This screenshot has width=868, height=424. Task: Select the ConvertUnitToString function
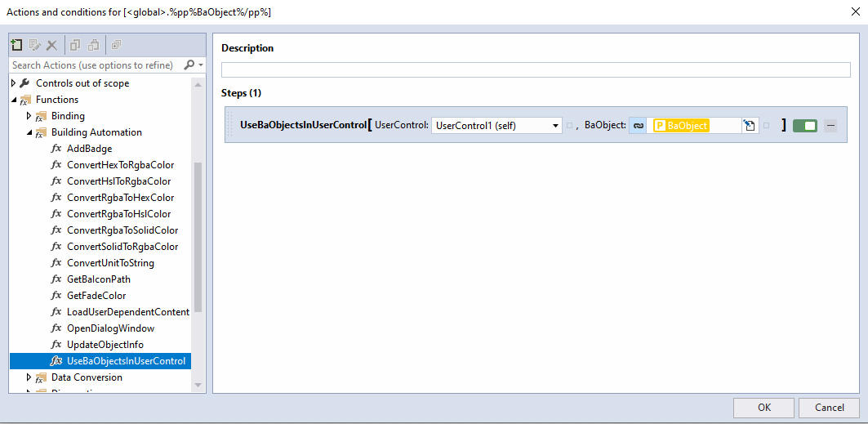coord(110,263)
